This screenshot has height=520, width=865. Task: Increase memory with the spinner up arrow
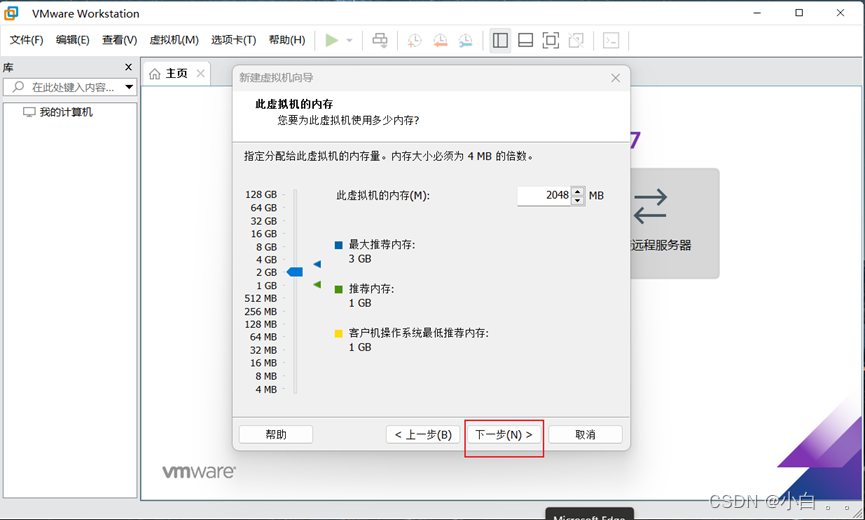(578, 191)
